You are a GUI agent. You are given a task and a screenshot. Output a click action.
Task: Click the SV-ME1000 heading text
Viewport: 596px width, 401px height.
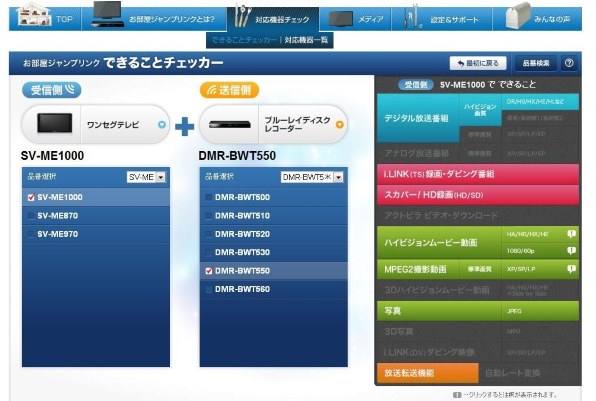point(52,156)
